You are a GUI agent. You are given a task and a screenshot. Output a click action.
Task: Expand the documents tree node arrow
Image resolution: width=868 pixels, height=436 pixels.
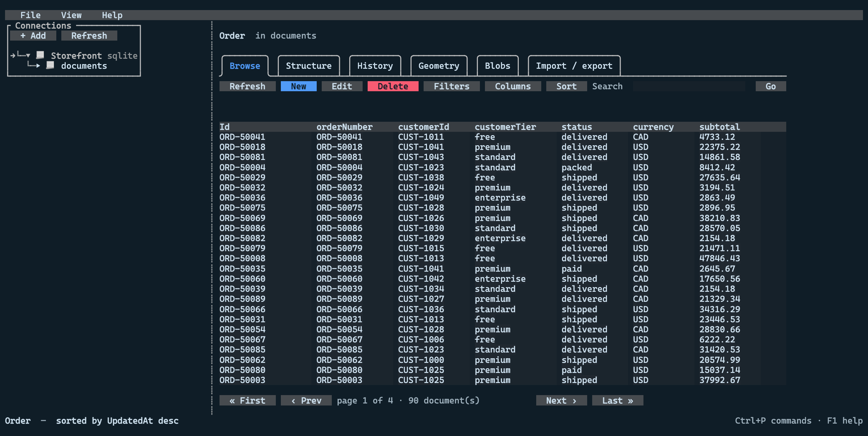(38, 65)
